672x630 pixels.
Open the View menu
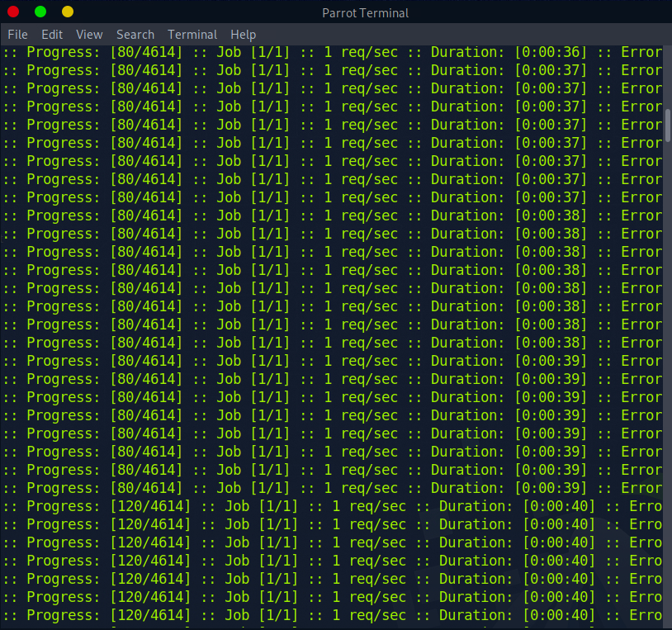click(x=89, y=35)
